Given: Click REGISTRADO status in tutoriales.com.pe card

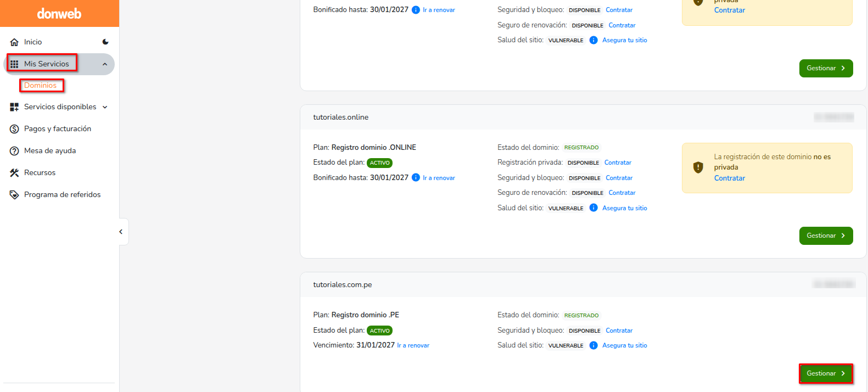Looking at the screenshot, I should 581,316.
